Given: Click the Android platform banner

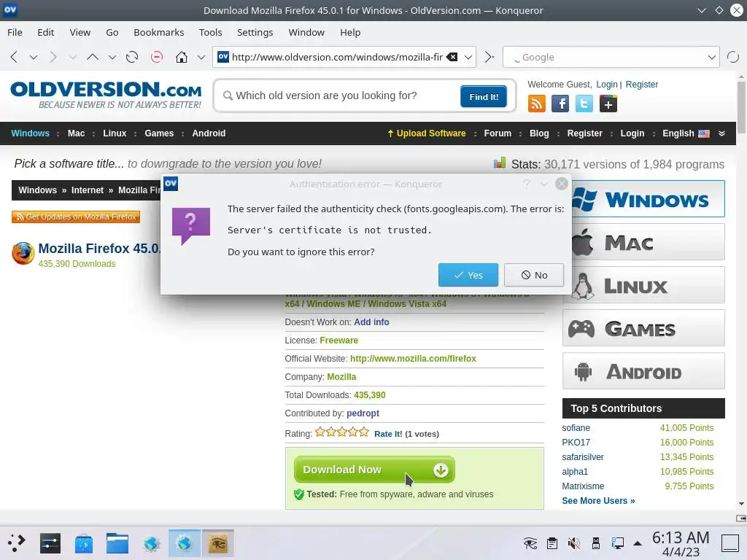Looking at the screenshot, I should coord(643,371).
